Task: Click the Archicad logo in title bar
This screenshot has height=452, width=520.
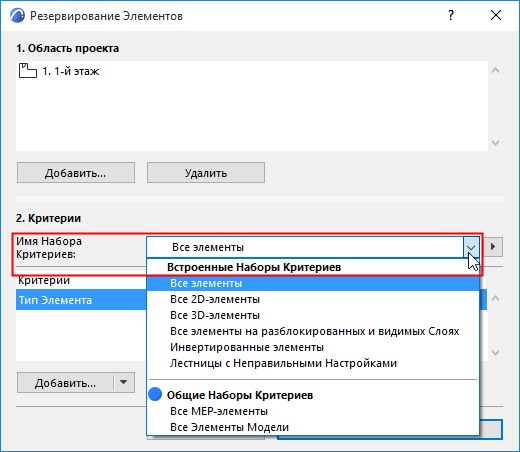Action: [x=17, y=15]
